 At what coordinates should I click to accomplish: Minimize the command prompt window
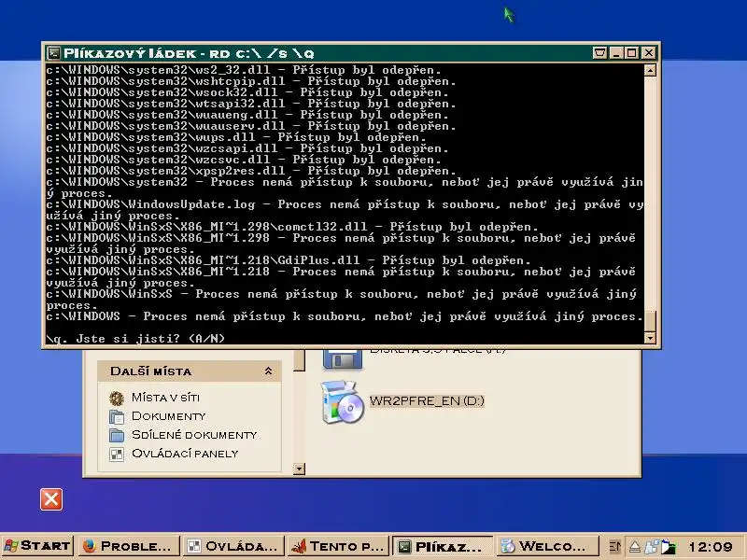[x=616, y=52]
